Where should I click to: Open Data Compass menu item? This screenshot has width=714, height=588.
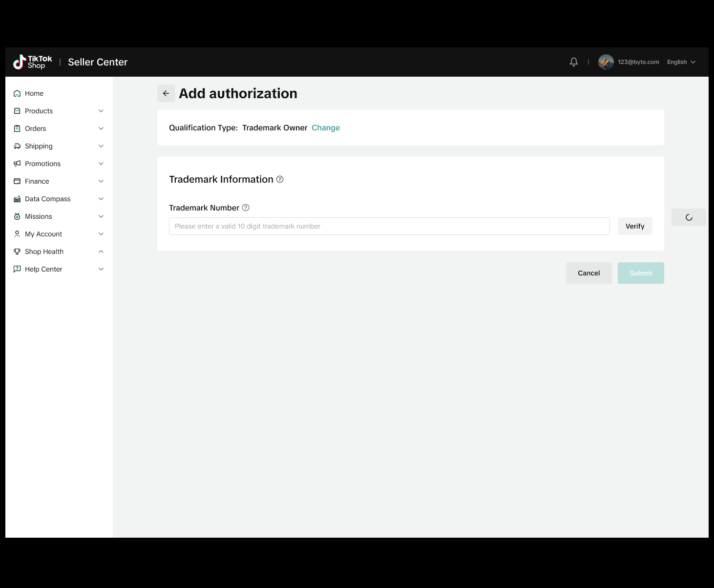(47, 199)
